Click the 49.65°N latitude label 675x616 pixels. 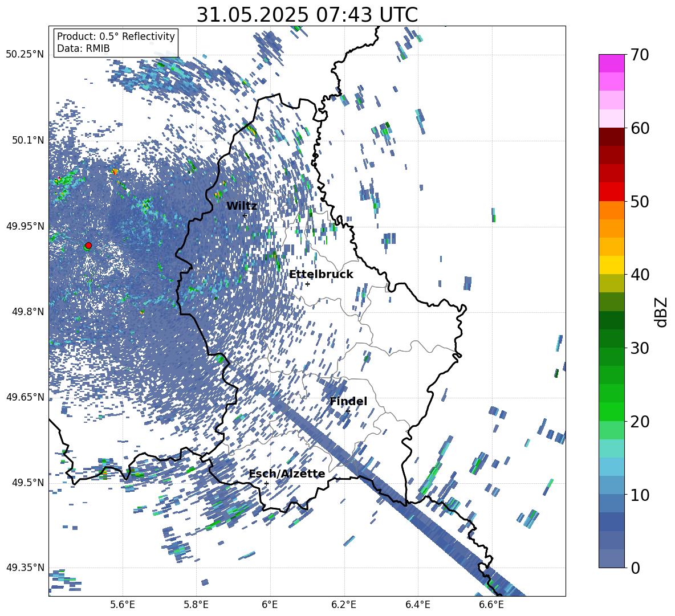tap(25, 397)
